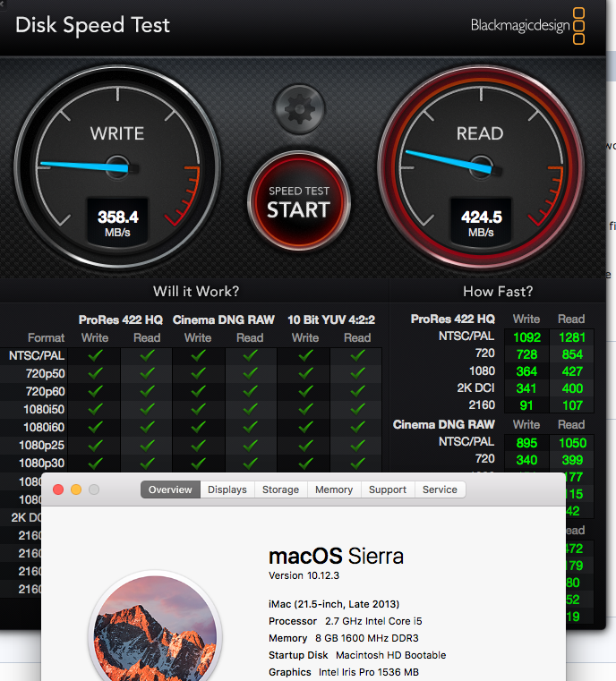616x681 pixels.
Task: Click the 720p50 Cinema DNG RAW Read checkmark
Action: [250, 373]
